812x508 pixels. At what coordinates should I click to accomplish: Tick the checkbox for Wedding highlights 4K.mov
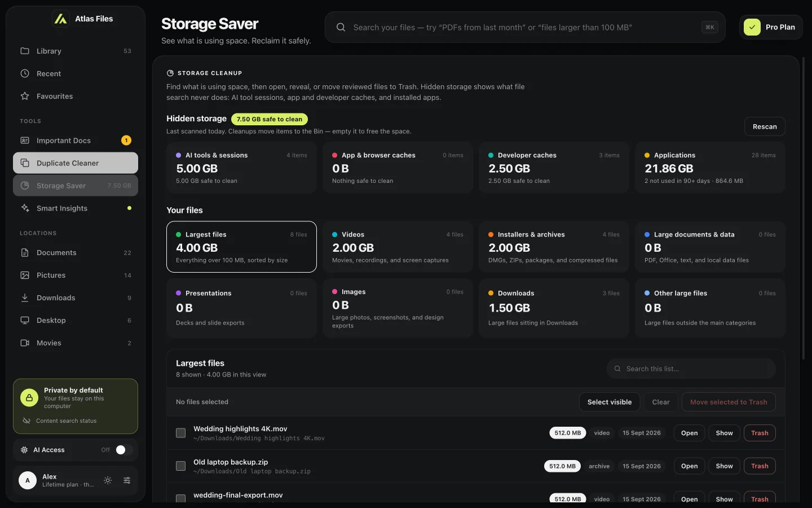[181, 433]
